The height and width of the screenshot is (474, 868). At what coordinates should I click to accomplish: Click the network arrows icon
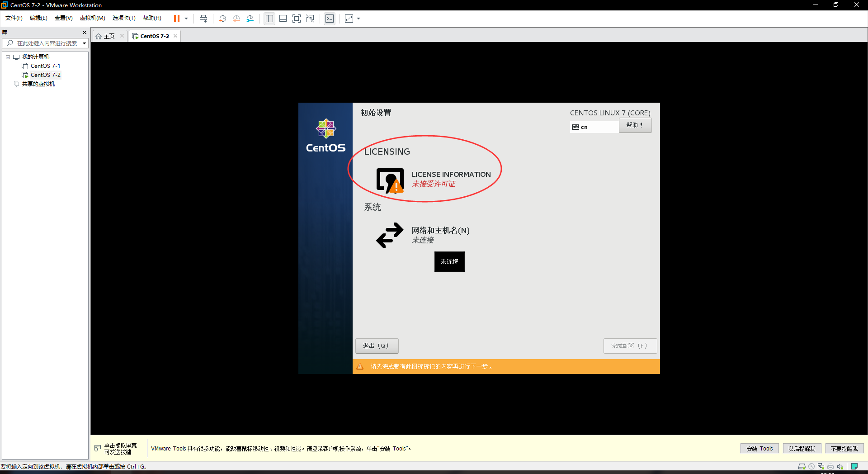coord(390,235)
